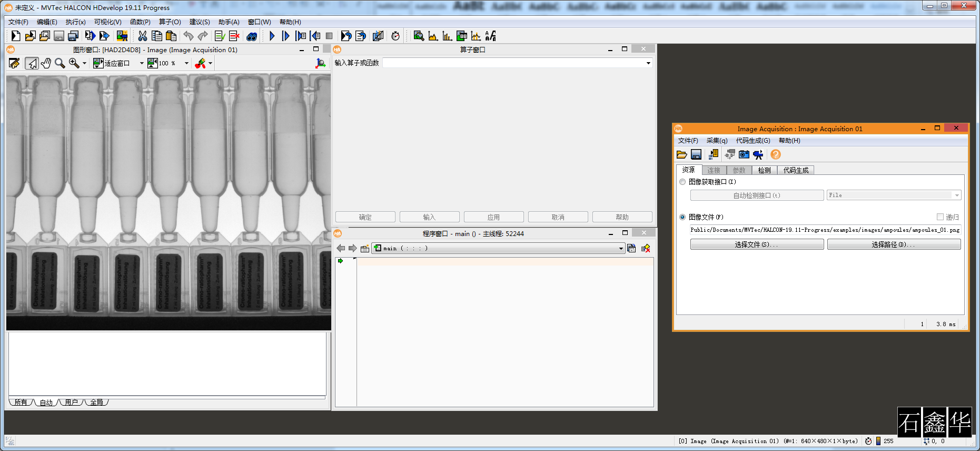Switch to the 代码生成 tab
Screen dimensions: 980x451
coord(795,170)
